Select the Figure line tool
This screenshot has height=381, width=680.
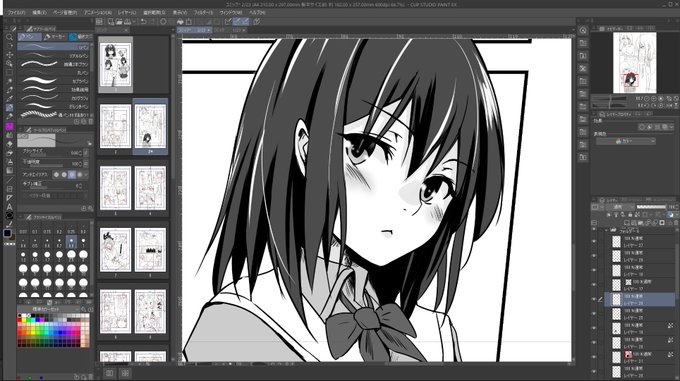[x=9, y=179]
